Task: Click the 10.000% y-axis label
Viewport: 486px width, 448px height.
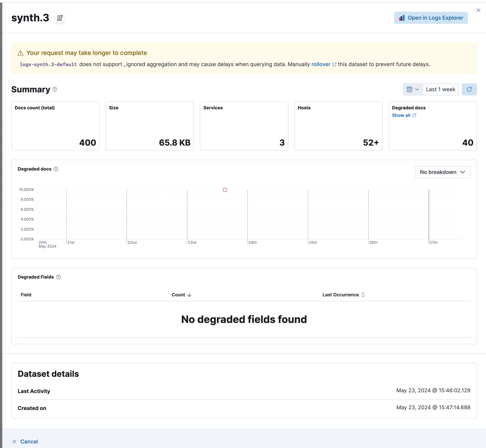Action: tap(26, 190)
